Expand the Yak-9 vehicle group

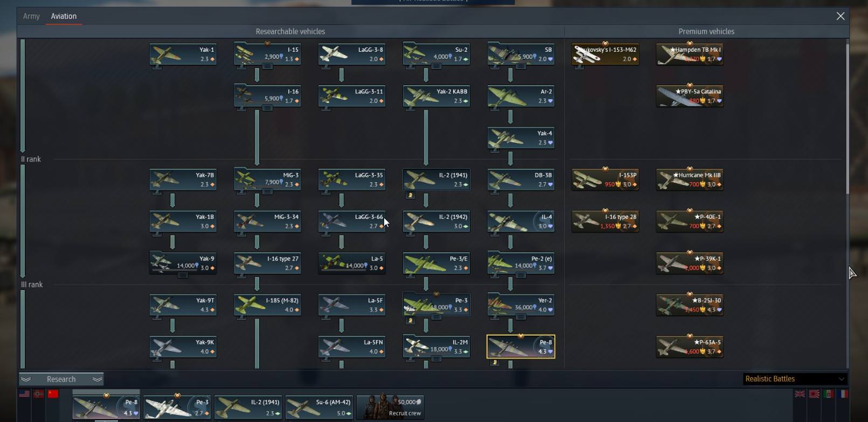pyautogui.click(x=183, y=275)
